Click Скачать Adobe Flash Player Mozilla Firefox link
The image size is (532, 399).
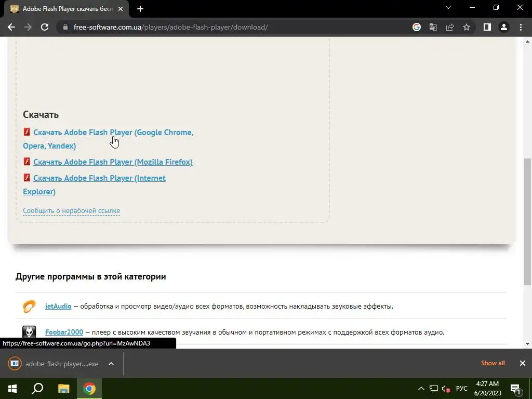tap(113, 162)
